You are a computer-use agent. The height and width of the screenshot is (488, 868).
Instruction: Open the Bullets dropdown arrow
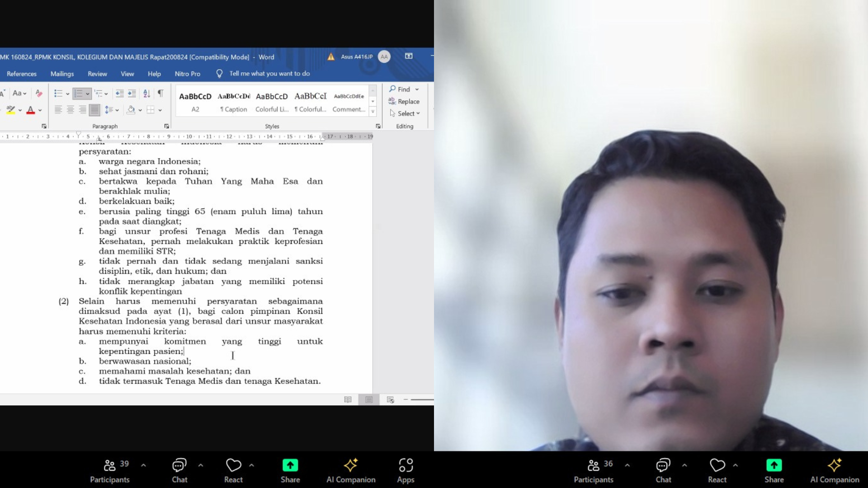pyautogui.click(x=67, y=94)
